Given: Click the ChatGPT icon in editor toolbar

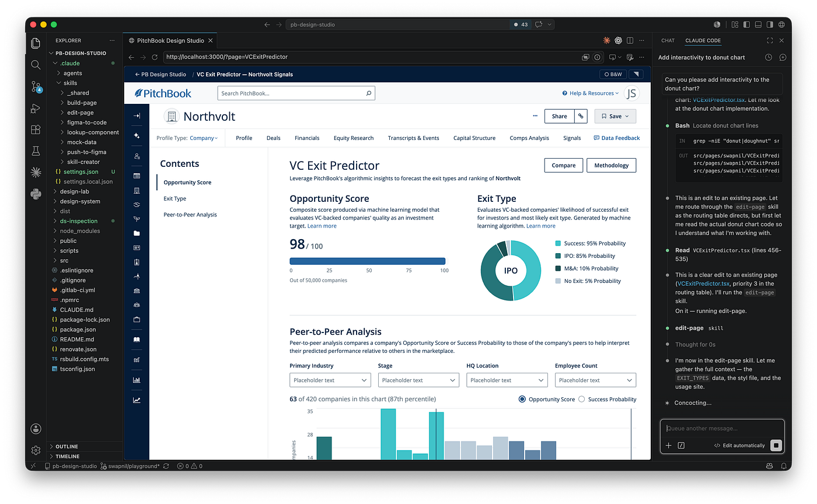Looking at the screenshot, I should coord(619,41).
